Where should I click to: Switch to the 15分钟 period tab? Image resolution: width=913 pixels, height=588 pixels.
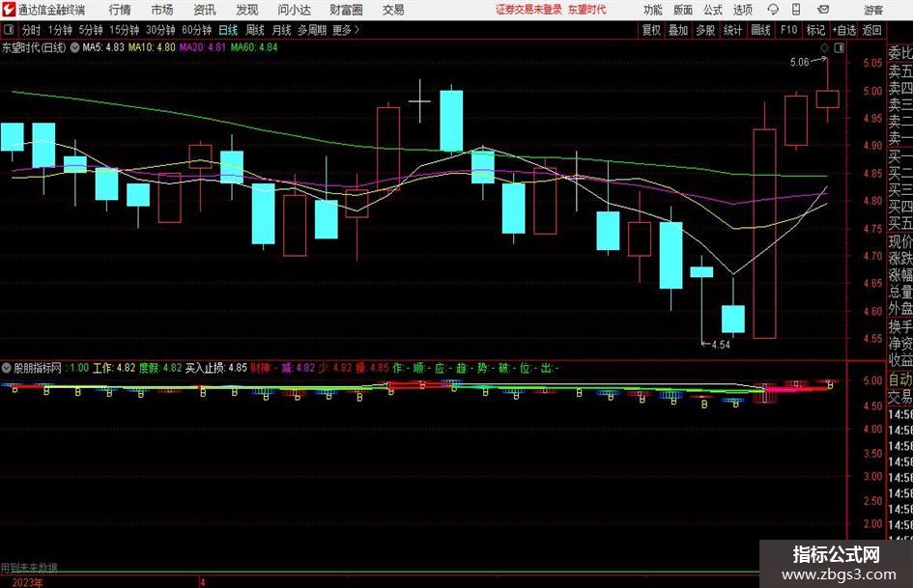coord(124,30)
